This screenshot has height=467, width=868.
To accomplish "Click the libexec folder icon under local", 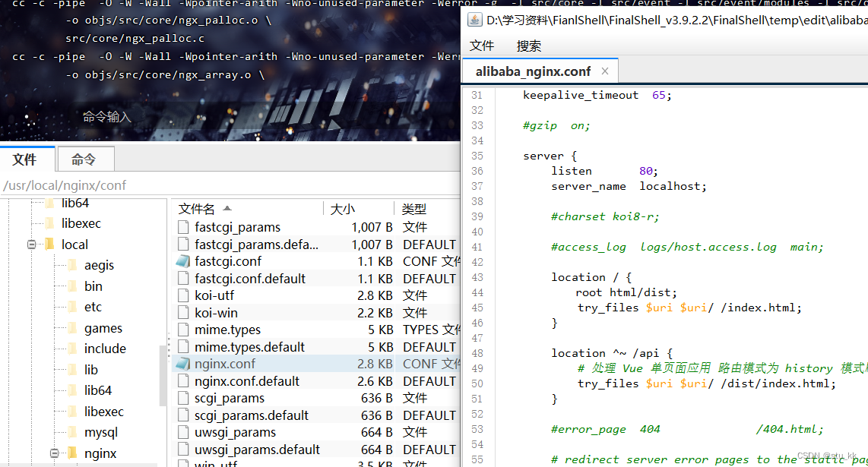I will click(x=72, y=412).
